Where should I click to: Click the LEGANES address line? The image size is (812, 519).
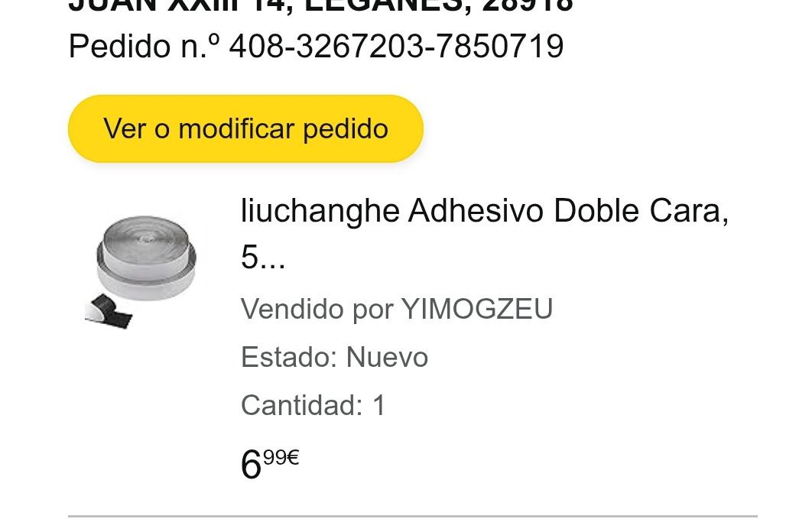320,6
